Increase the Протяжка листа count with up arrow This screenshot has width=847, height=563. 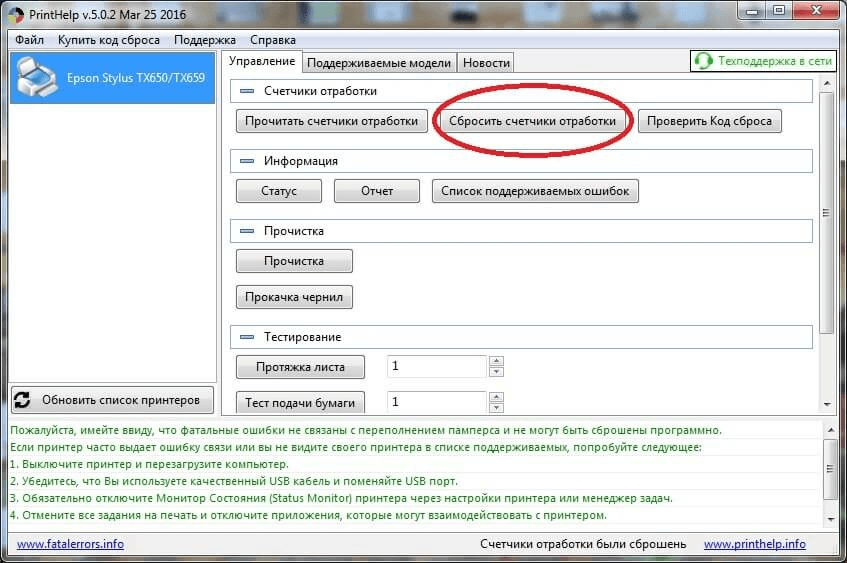[x=496, y=360]
